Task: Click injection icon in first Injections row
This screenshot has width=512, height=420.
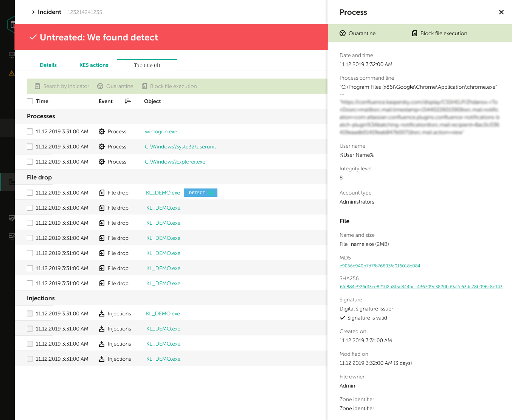Action: point(102,313)
